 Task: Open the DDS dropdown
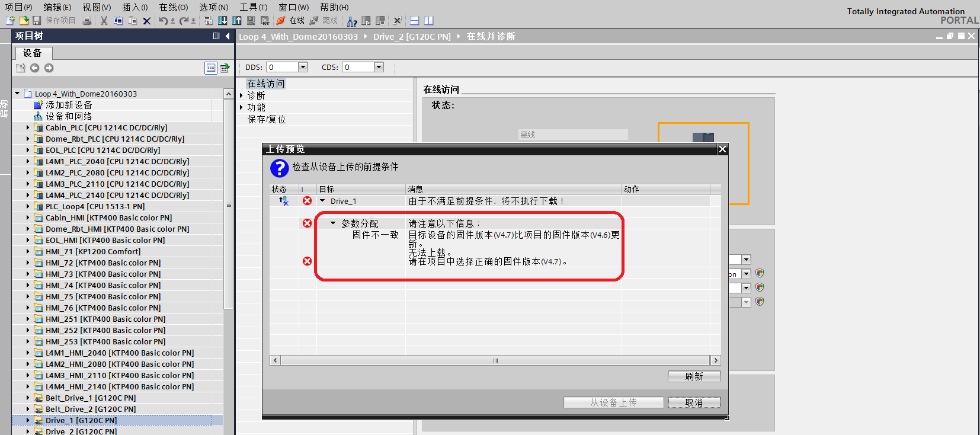[x=303, y=67]
